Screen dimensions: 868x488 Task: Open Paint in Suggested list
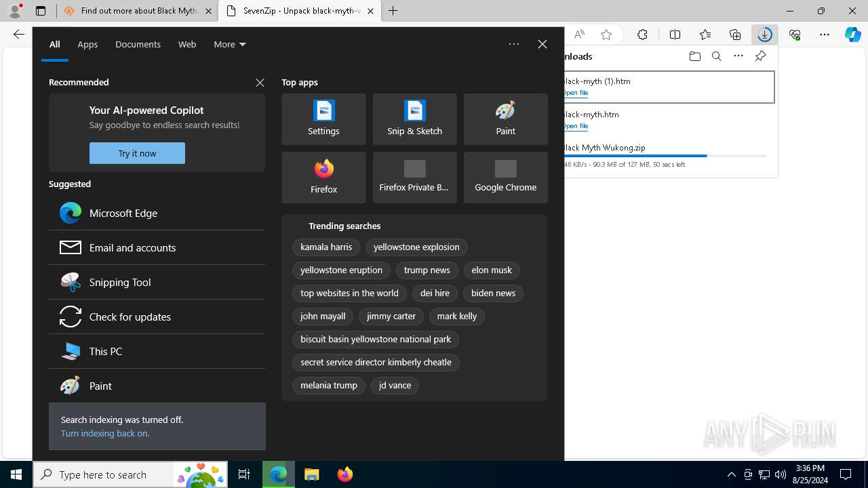tap(157, 386)
